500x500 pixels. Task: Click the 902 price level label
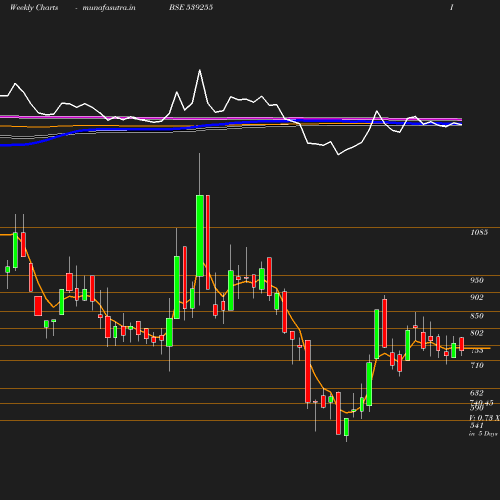(x=477, y=297)
